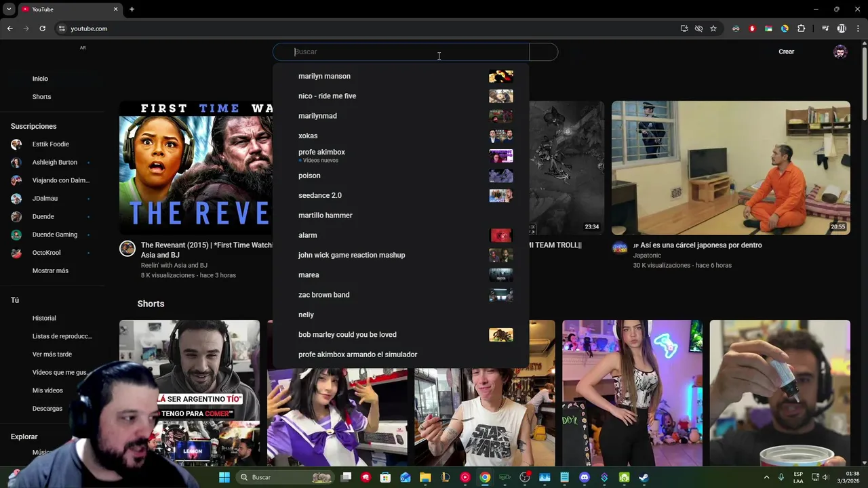This screenshot has height=488, width=868.
Task: Open Descargas in the sidebar
Action: pyautogui.click(x=47, y=409)
